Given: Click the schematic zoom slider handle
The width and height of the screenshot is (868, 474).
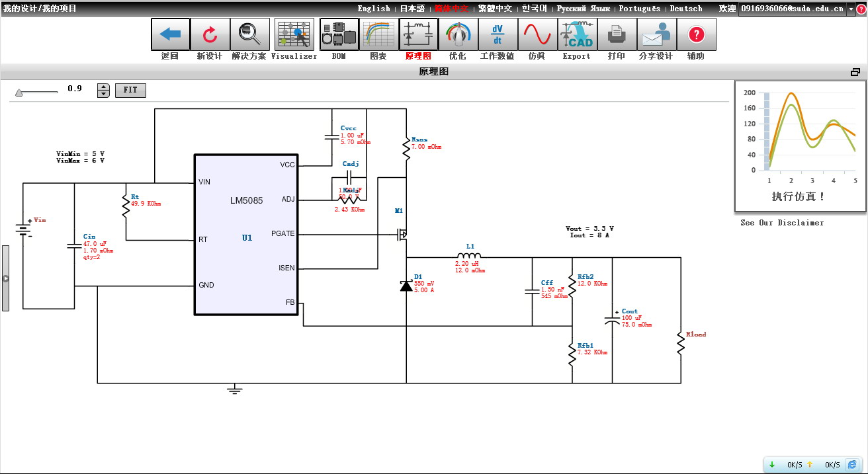Looking at the screenshot, I should [19, 93].
